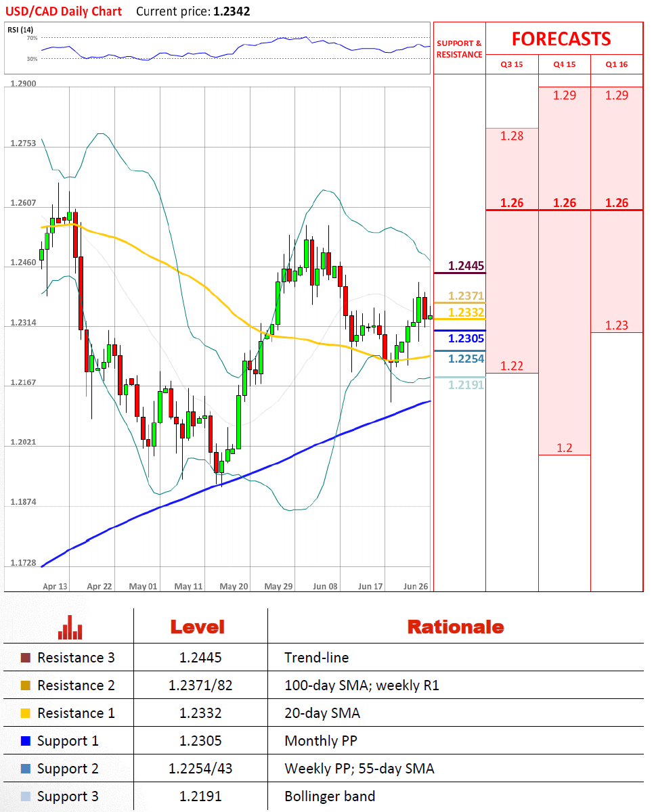Screen dimensions: 656x812
Task: Click the 1.1728 y-axis price label
Action: [x=23, y=563]
